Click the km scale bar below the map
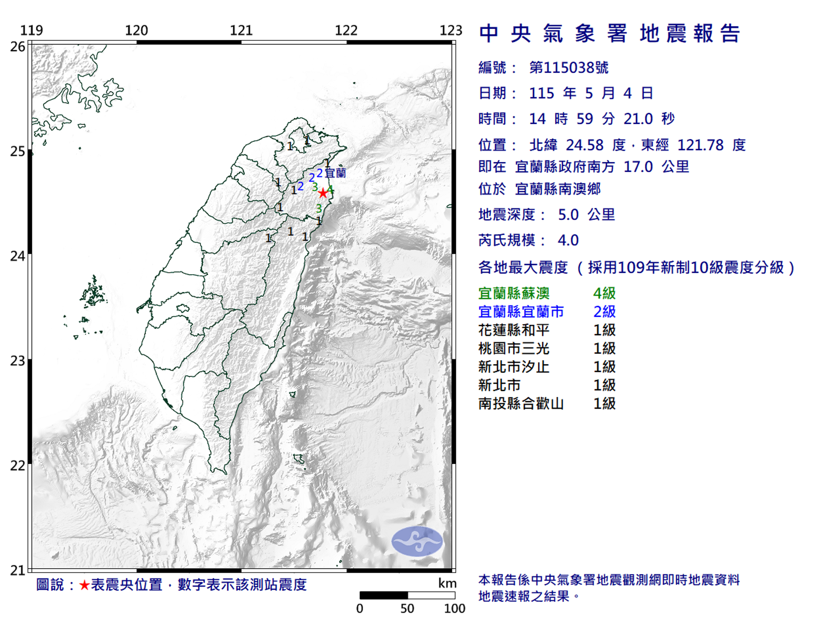 pos(407,595)
